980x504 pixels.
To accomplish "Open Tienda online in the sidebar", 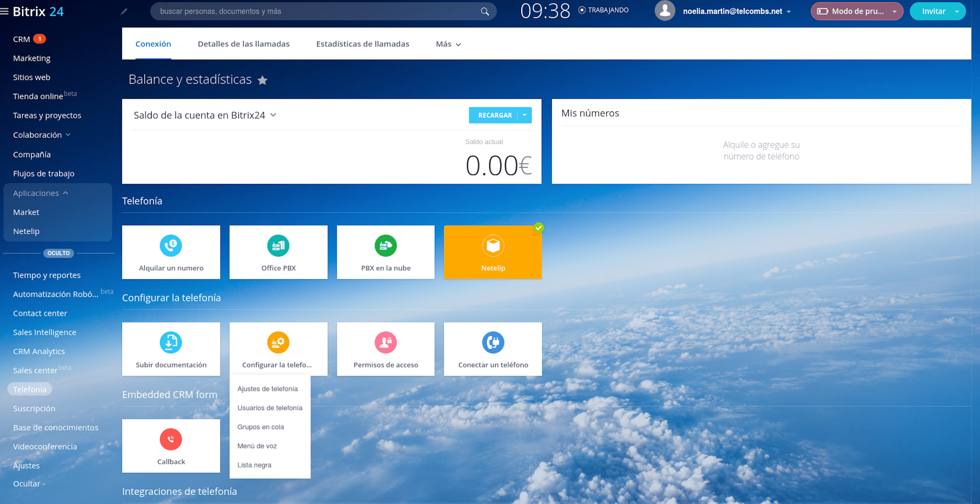I will (x=38, y=96).
